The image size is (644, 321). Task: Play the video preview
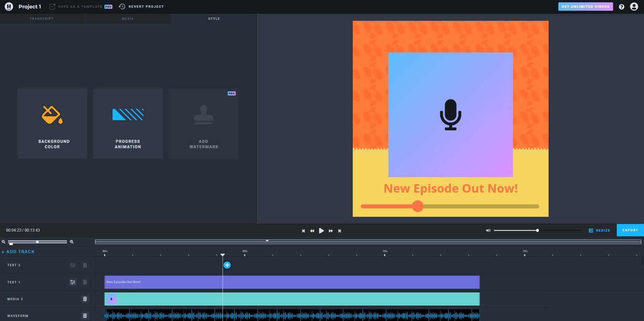click(321, 231)
